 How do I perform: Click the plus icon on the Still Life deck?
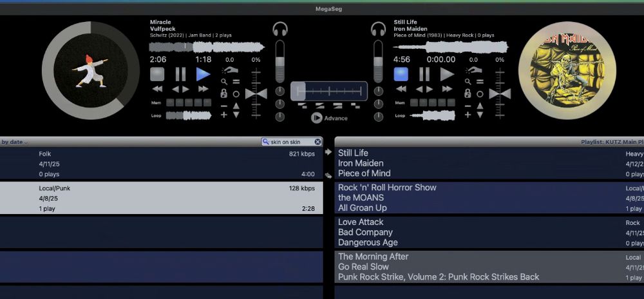pyautogui.click(x=468, y=115)
